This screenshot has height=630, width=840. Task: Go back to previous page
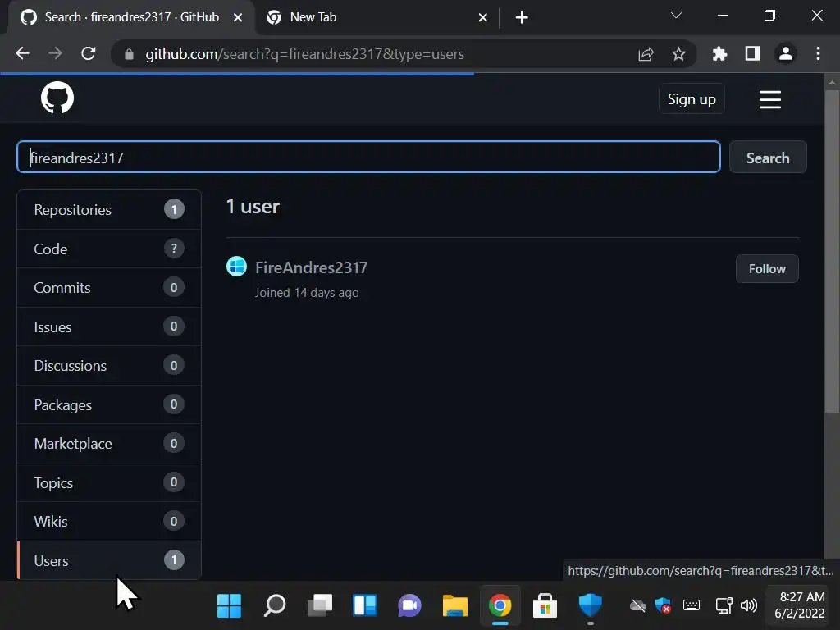(22, 53)
